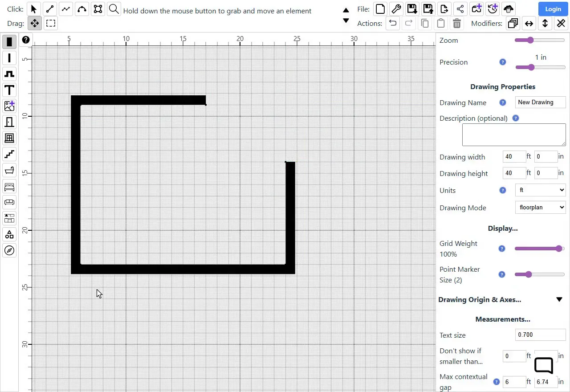The image size is (570, 392).
Task: Click the Display... section heading
Action: point(503,229)
